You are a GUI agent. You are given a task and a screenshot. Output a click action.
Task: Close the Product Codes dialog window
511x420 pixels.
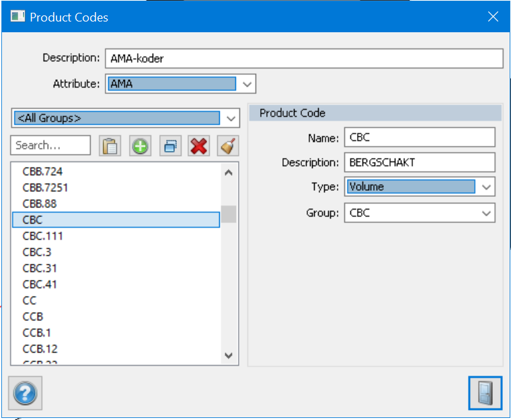[x=493, y=17]
